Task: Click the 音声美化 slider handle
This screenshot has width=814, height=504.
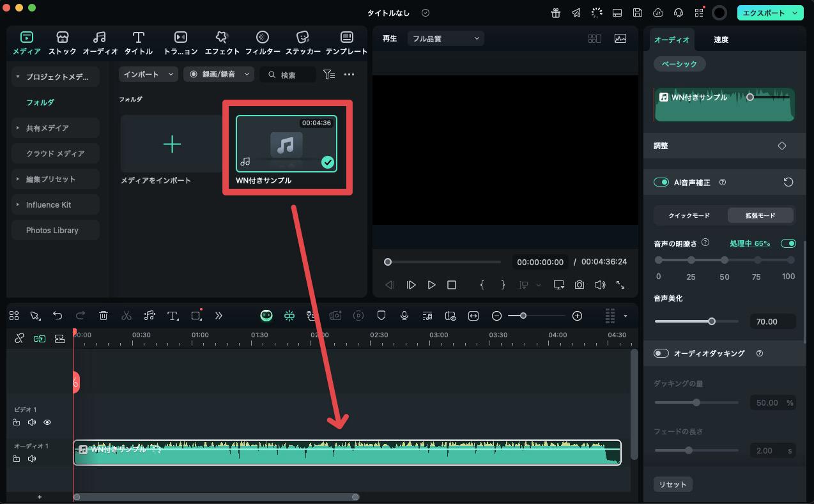Action: (712, 321)
